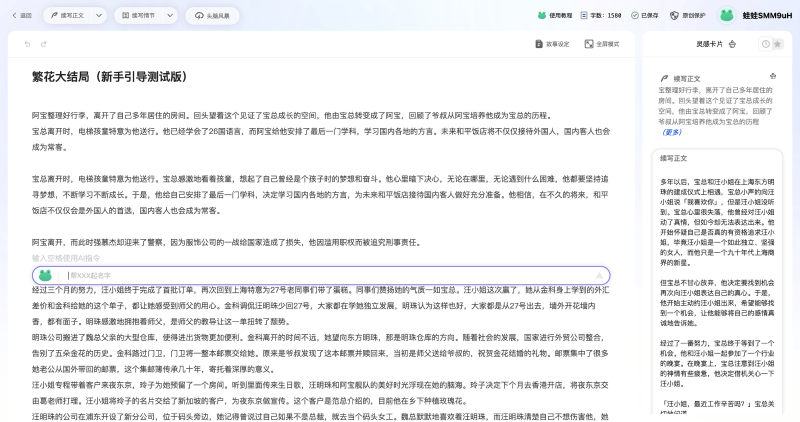Click the small icon at the card's top-right
800x422 pixels.
click(772, 77)
